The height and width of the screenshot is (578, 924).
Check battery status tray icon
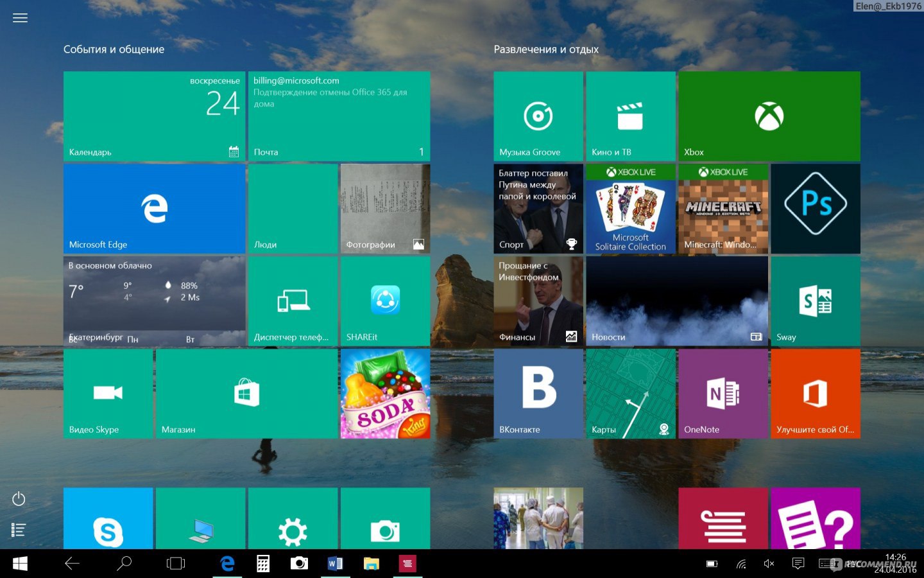pos(712,564)
